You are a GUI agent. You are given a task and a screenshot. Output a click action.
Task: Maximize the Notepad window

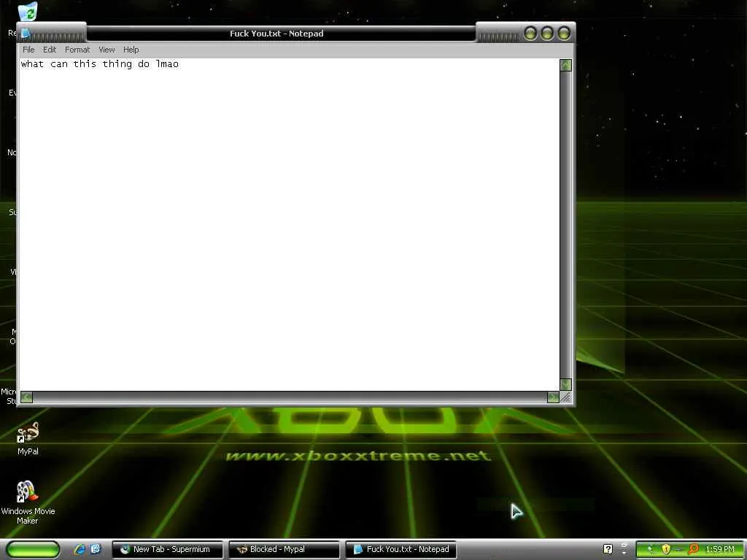pos(547,34)
